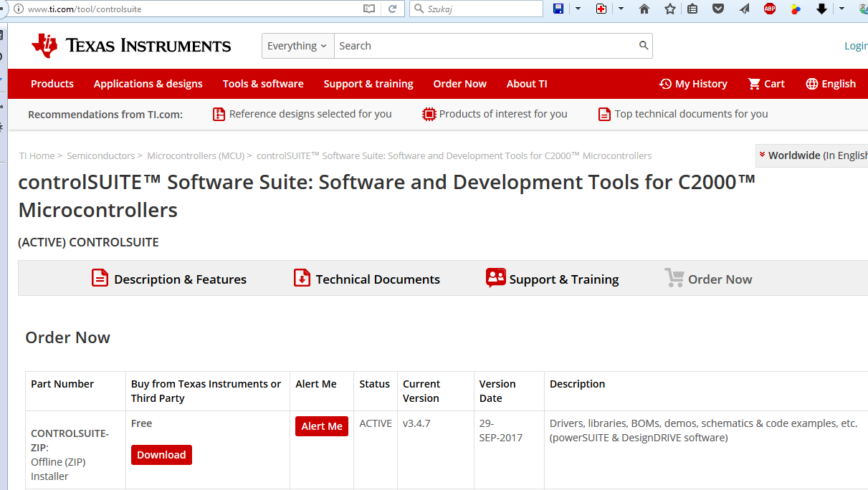Click the browser Szukaj search box

tap(476, 9)
